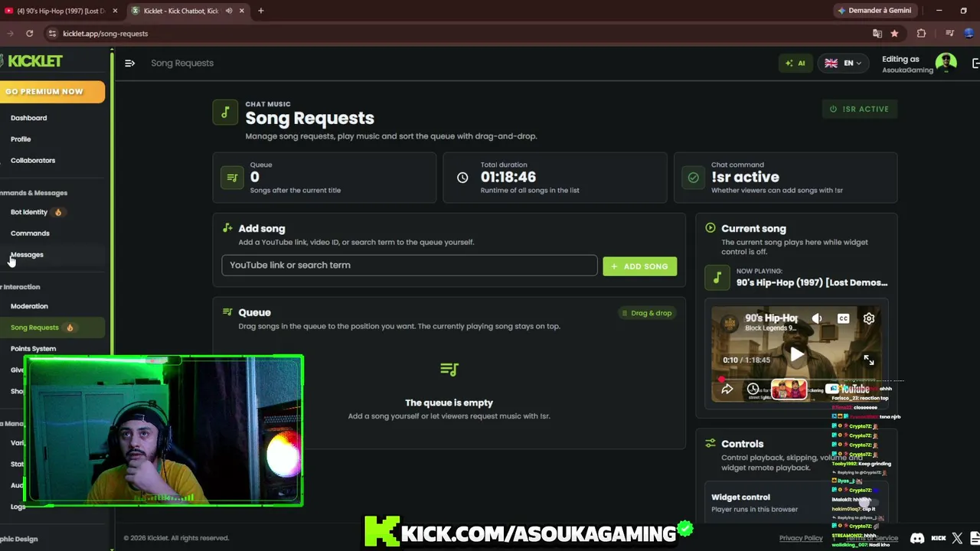Mute the YouTube player volume
This screenshot has width=980, height=551.
[x=817, y=318]
